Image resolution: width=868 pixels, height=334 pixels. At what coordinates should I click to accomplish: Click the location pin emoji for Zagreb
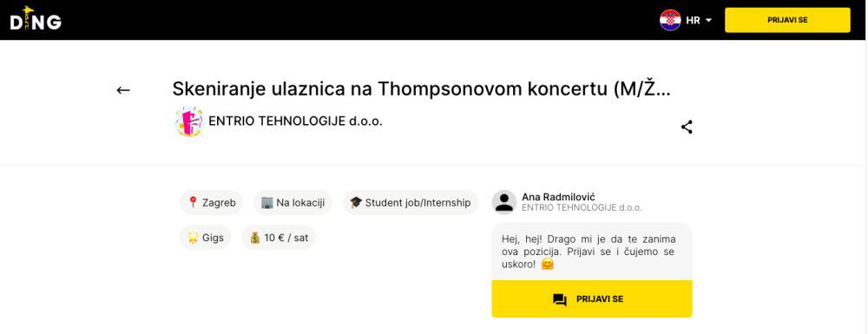193,202
